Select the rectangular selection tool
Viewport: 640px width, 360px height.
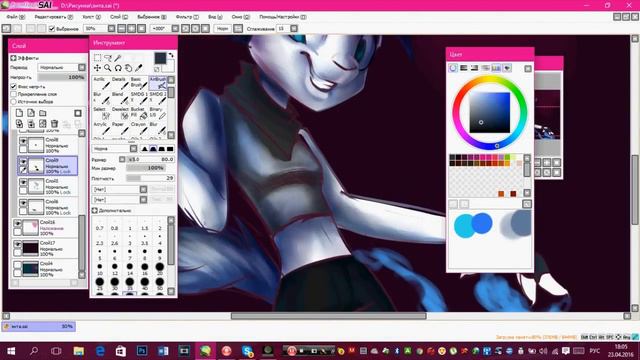98,58
